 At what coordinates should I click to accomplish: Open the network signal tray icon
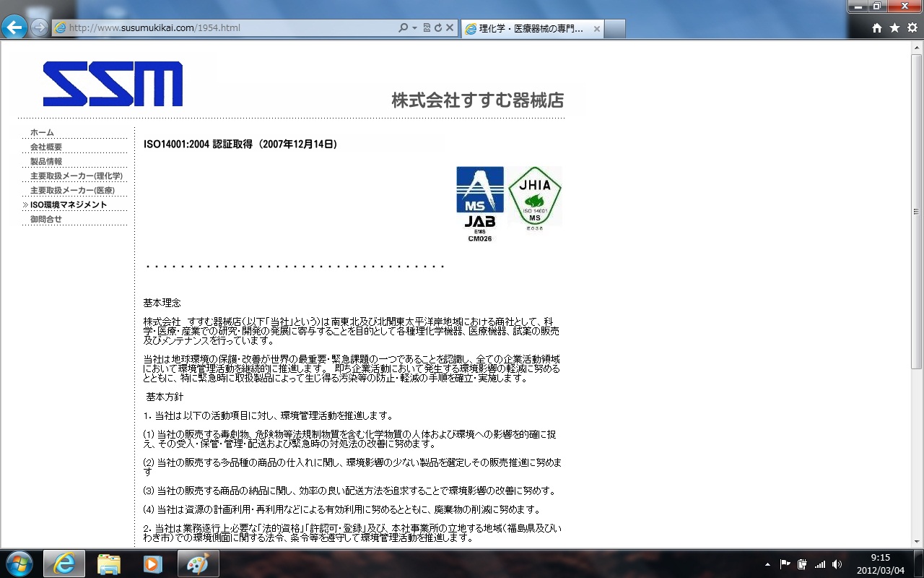click(x=819, y=564)
